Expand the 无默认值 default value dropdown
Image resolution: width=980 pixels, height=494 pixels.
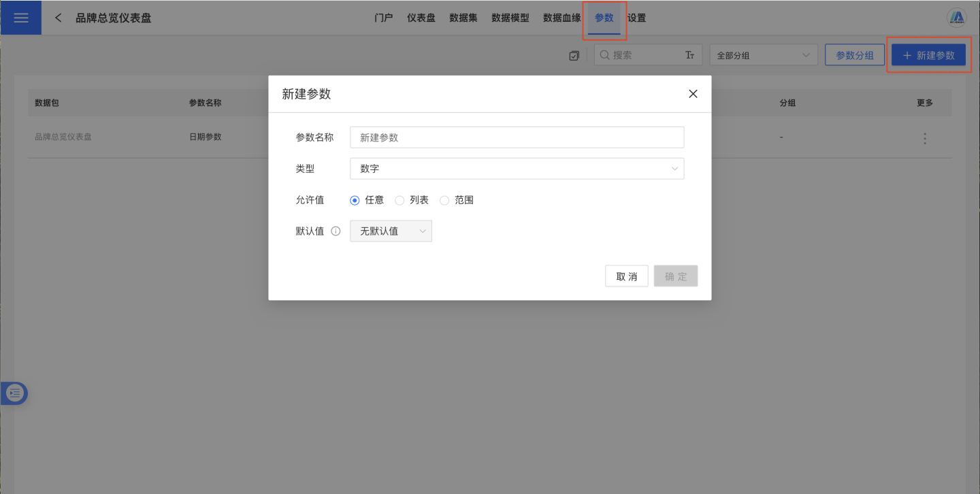coord(391,231)
